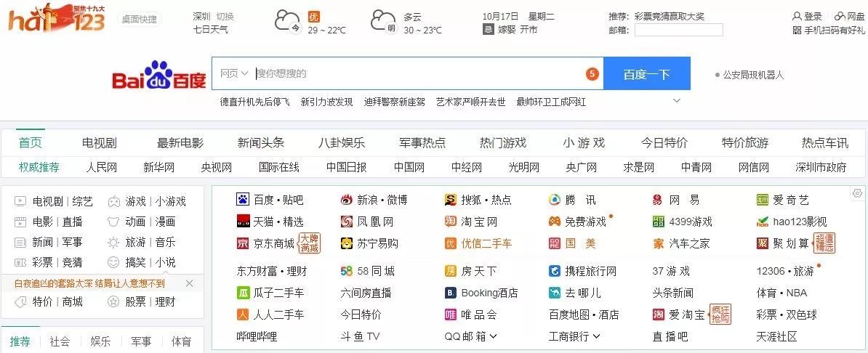Open tomorrow's weather cloud icon
868x353 pixels.
pyautogui.click(x=385, y=22)
